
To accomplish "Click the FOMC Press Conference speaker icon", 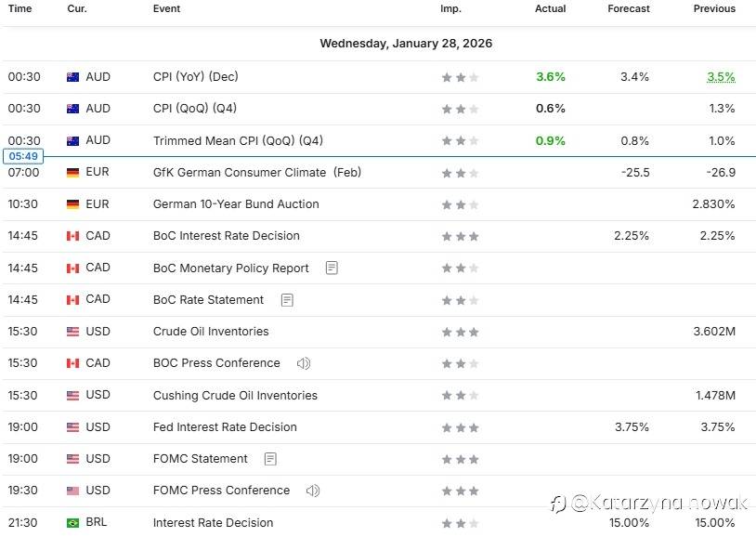I will tap(313, 491).
